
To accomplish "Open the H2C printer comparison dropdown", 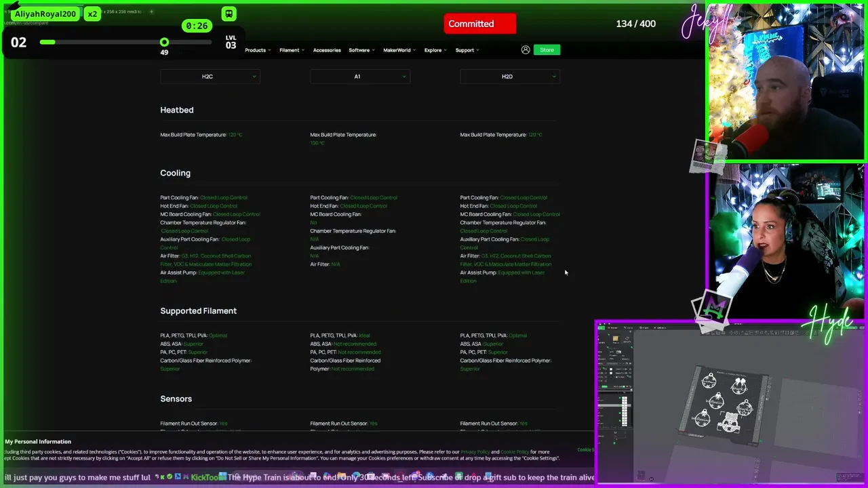I will pyautogui.click(x=210, y=77).
